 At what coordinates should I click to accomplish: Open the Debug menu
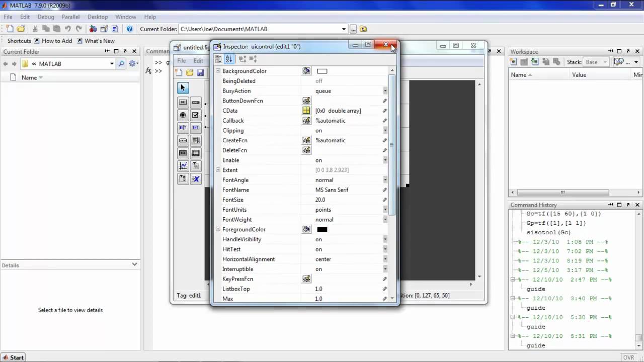(x=46, y=17)
